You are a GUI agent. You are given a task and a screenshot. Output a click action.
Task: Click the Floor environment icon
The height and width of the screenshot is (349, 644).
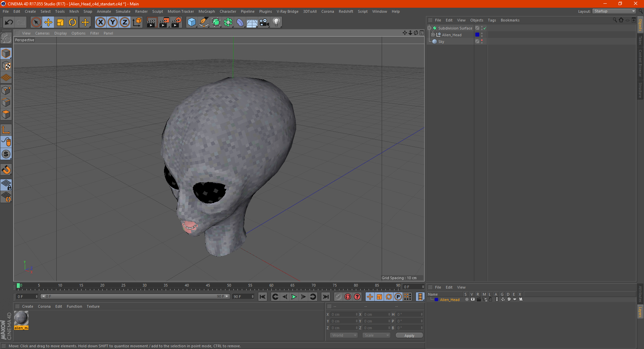tap(252, 22)
